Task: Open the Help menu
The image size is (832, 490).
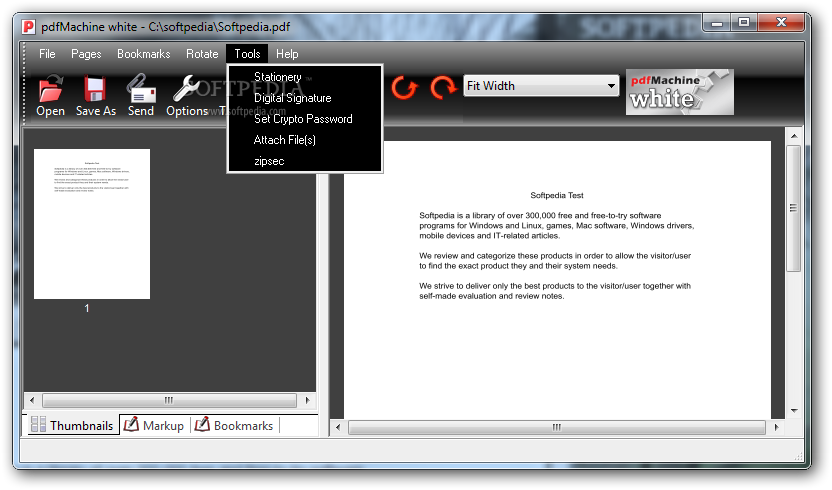Action: pos(287,54)
